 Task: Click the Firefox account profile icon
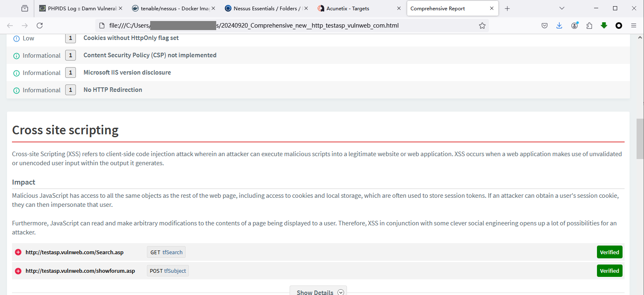point(574,26)
